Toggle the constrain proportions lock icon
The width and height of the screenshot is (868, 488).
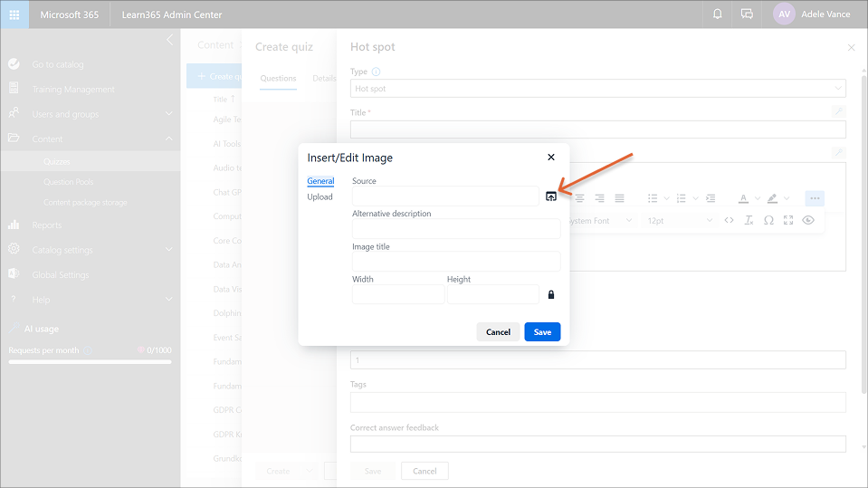click(x=550, y=294)
